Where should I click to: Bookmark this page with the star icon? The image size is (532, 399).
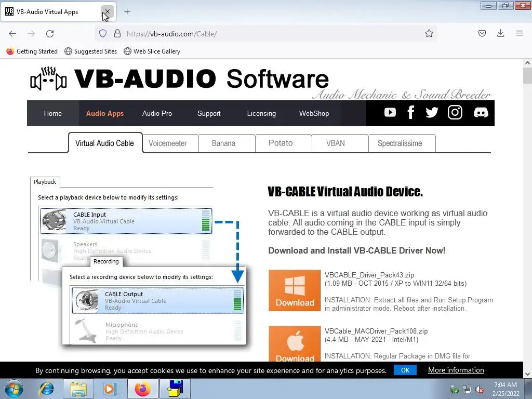coord(429,33)
